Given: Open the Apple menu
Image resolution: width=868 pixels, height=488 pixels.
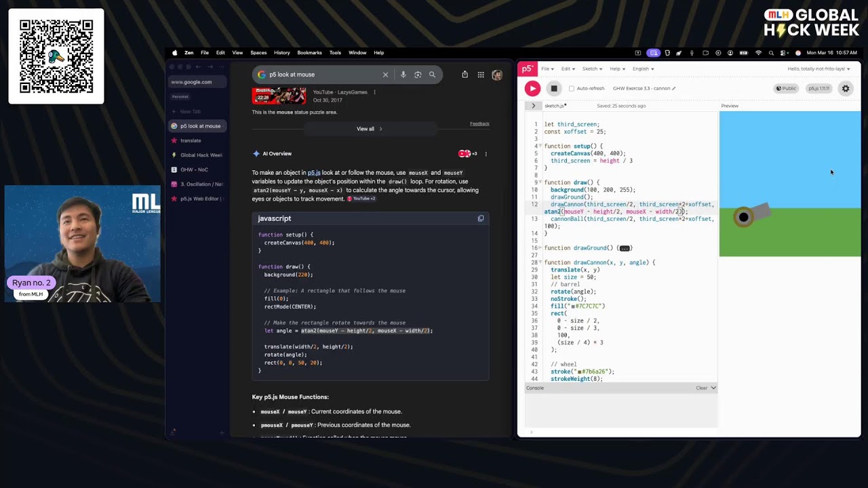Looking at the screenshot, I should point(174,53).
